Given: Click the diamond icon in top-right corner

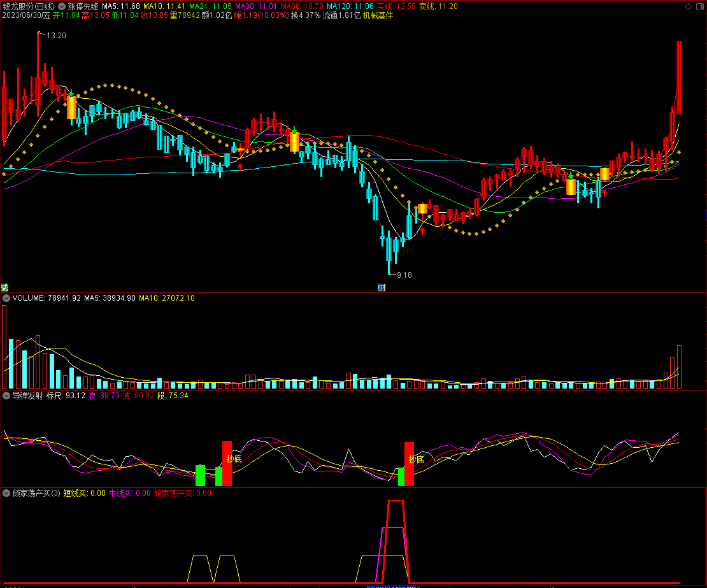Looking at the screenshot, I should point(687,6).
